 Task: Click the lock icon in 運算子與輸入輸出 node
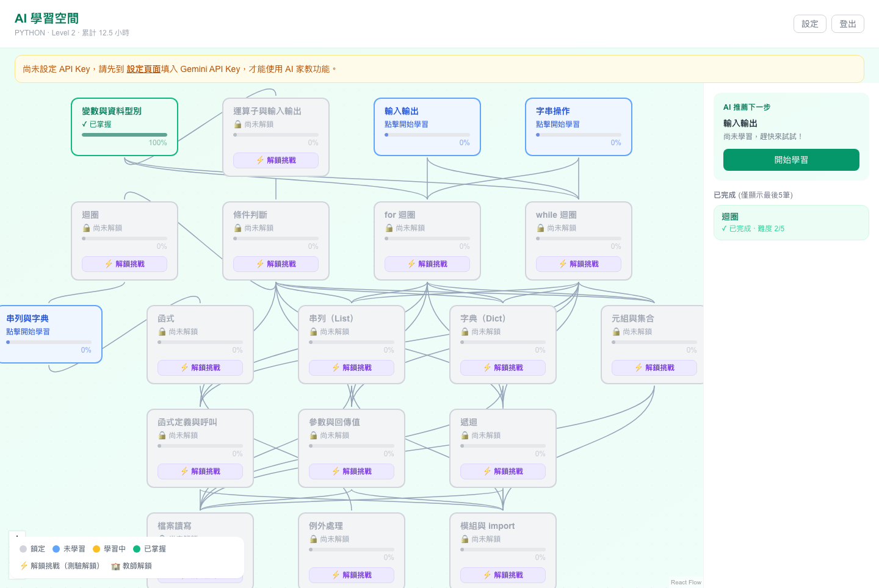[237, 124]
